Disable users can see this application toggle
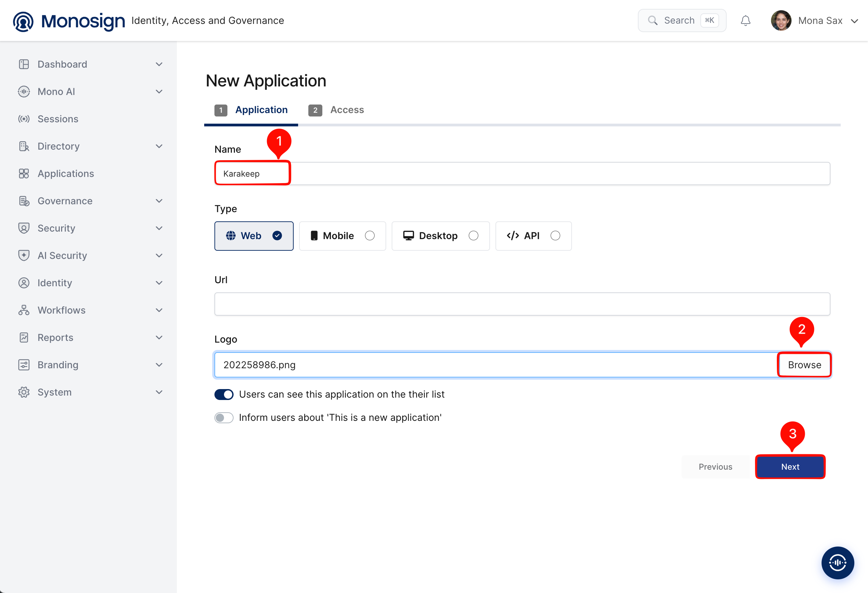 (224, 395)
